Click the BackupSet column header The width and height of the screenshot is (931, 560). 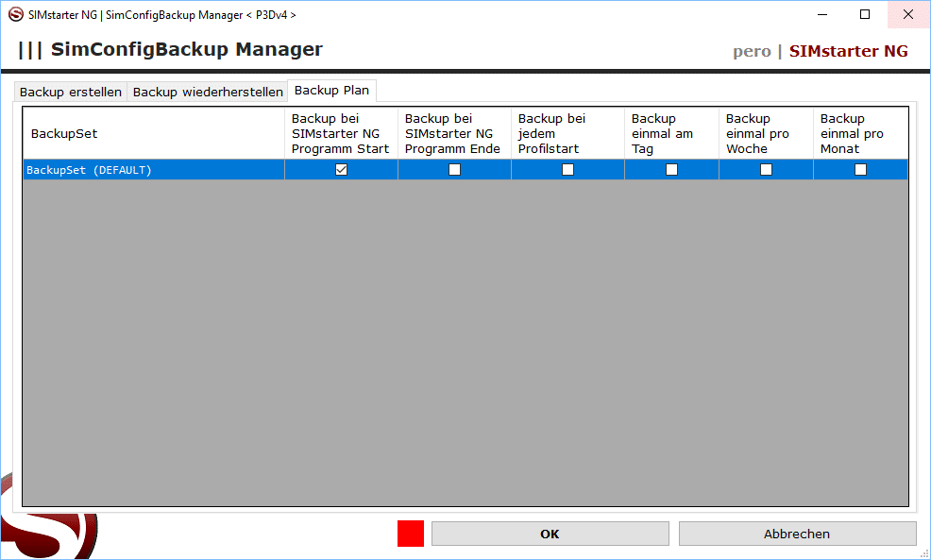point(153,133)
